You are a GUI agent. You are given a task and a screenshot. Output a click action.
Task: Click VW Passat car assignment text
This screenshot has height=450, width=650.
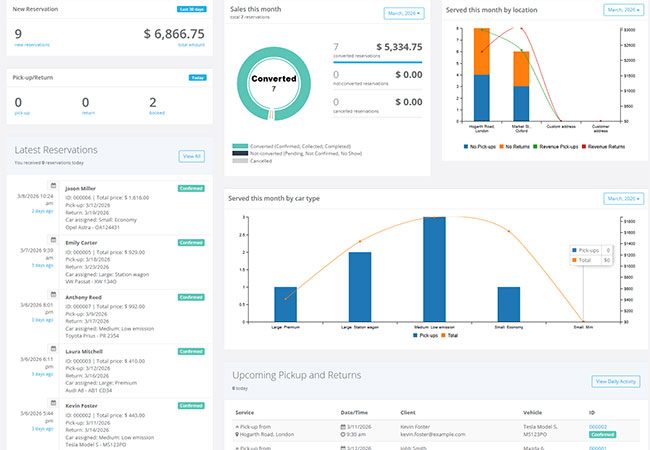pos(91,282)
